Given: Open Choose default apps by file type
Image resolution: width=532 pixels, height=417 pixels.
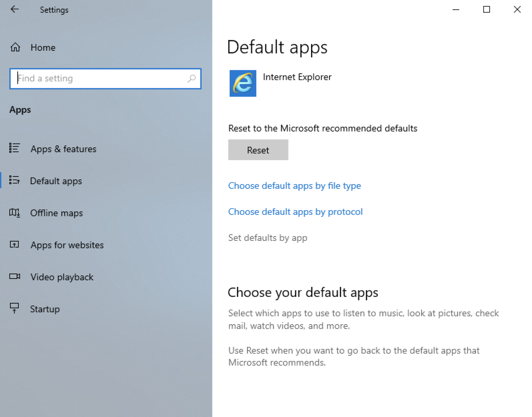Looking at the screenshot, I should [294, 186].
